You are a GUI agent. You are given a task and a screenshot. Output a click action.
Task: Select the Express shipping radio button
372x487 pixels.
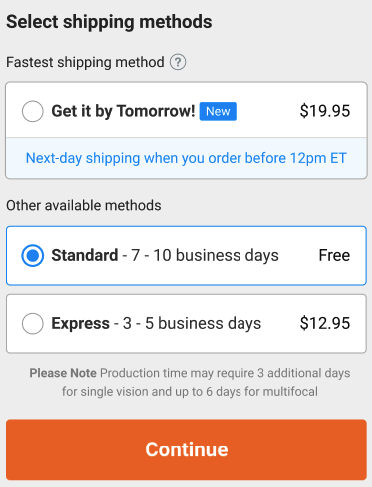(33, 323)
